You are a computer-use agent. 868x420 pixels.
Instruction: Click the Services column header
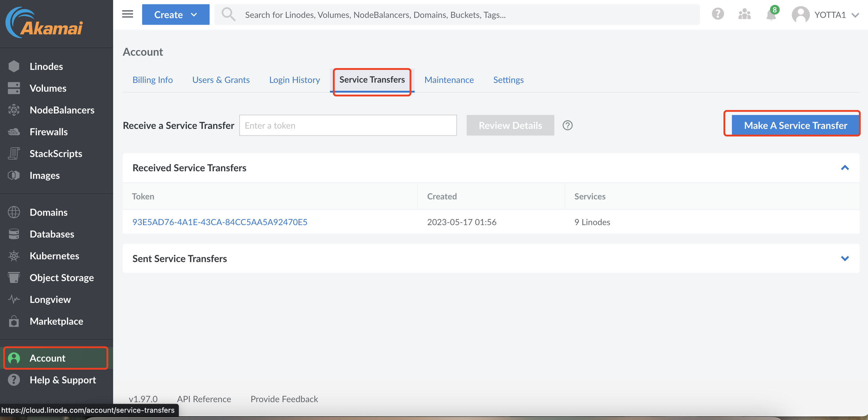[x=590, y=196]
